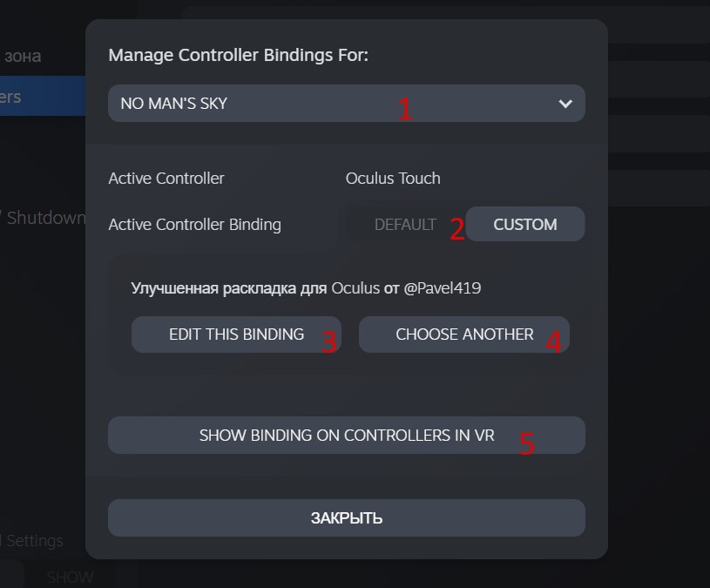Click the Settings label at bottom left
Screen dimensions: 710x588
click(35, 540)
